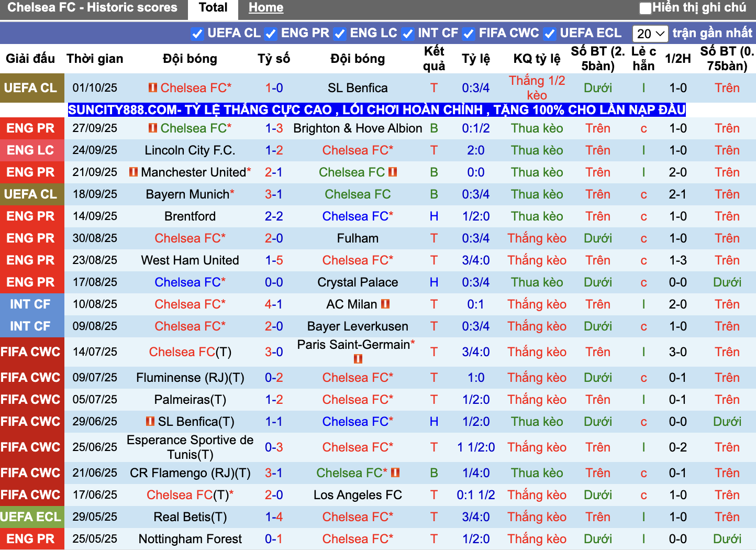Click the Los Angeles FC team name
The image size is (756, 550).
(358, 495)
